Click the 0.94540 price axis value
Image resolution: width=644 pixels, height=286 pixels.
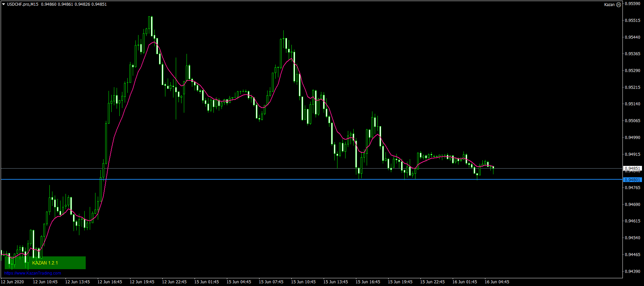[632, 238]
